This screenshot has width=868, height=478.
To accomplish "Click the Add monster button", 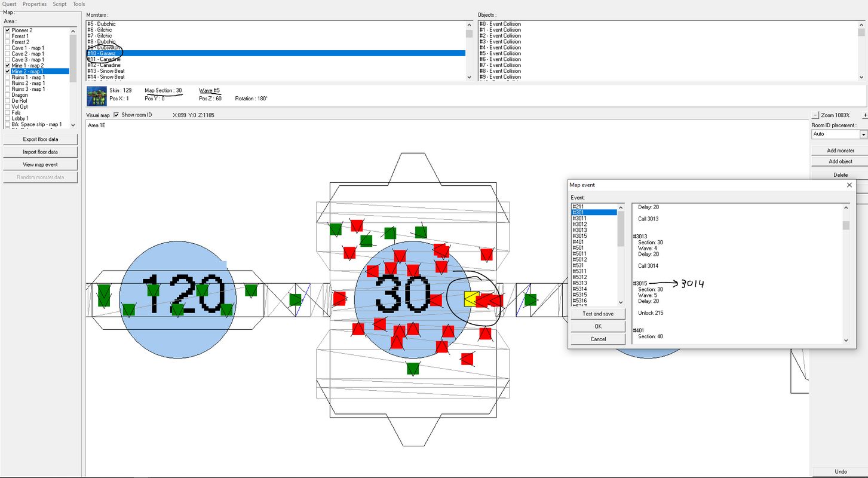I will point(841,151).
